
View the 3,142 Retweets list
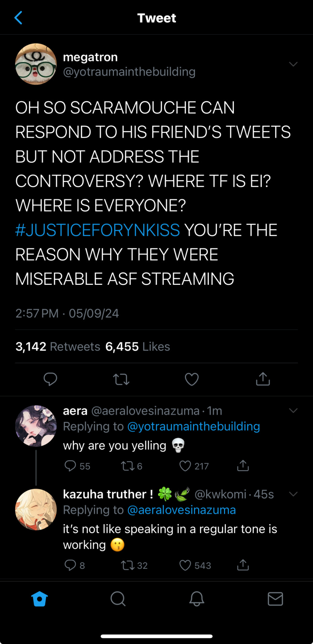58,346
